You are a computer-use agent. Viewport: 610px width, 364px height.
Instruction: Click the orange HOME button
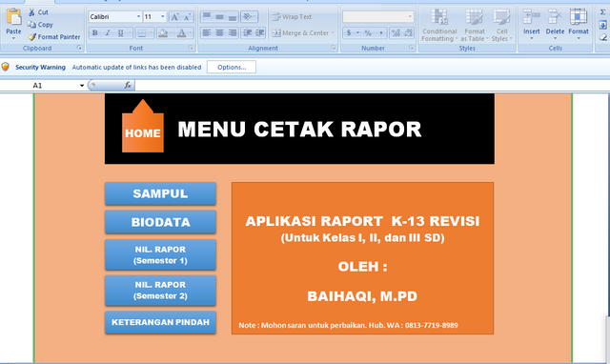pos(143,126)
